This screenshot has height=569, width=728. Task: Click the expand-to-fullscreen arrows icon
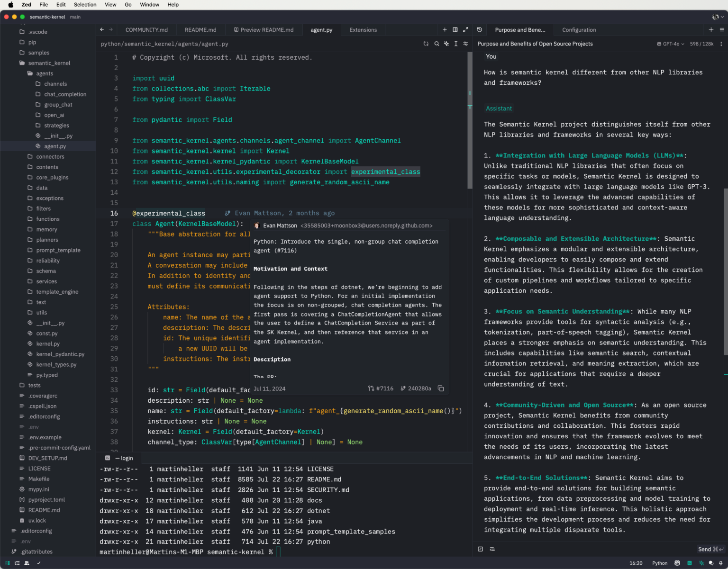[465, 29]
